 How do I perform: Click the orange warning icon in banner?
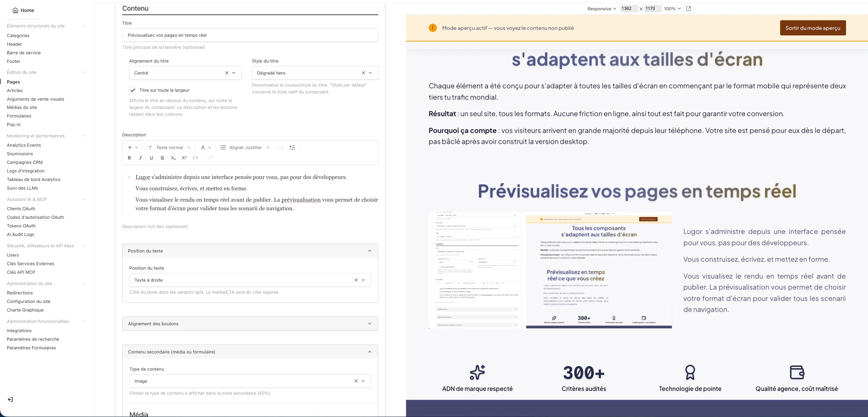point(433,28)
